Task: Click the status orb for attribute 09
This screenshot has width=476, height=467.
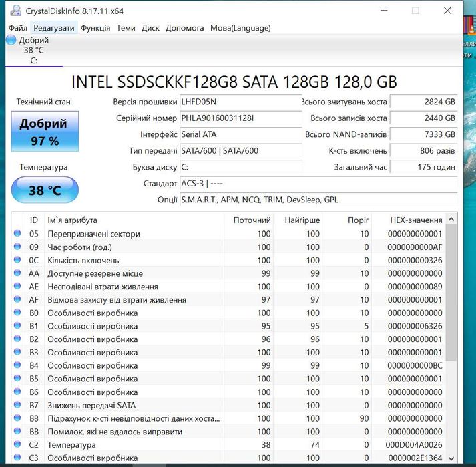Action: click(17, 246)
